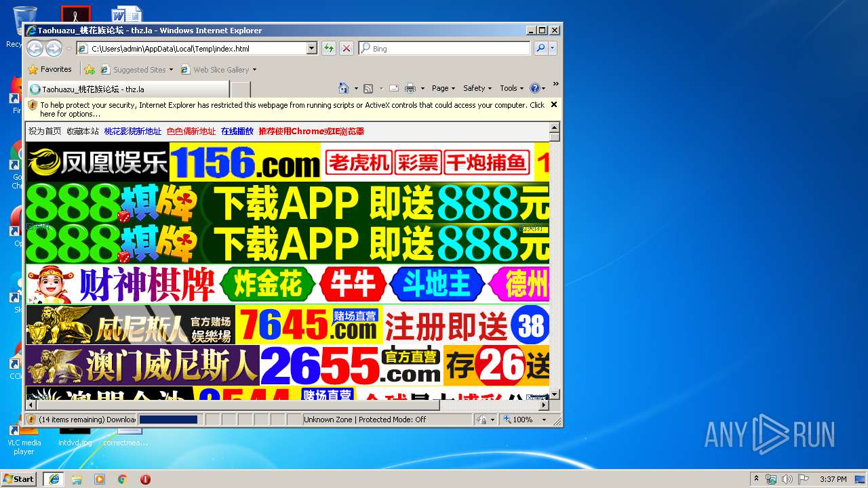
Task: Click the tray volume speaker icon
Action: pos(787,479)
